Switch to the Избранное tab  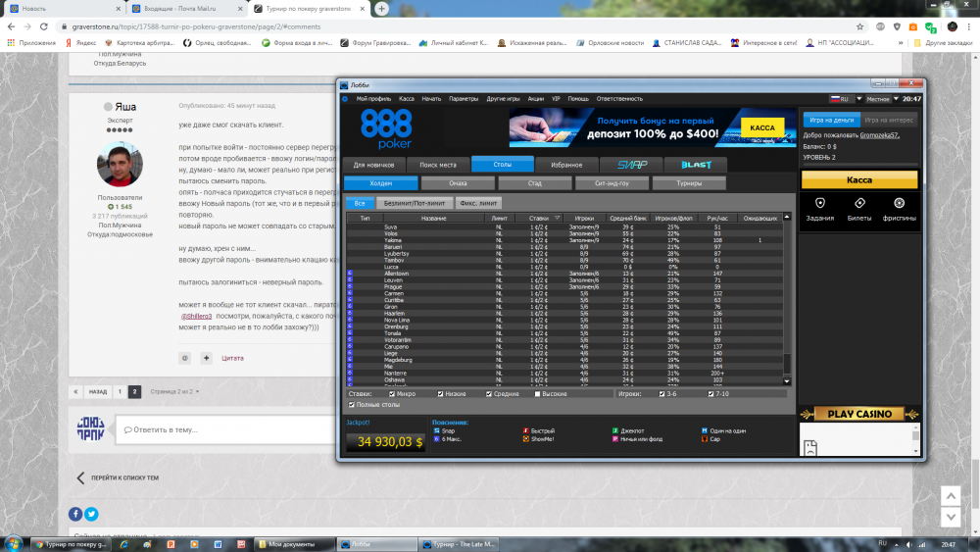click(565, 165)
